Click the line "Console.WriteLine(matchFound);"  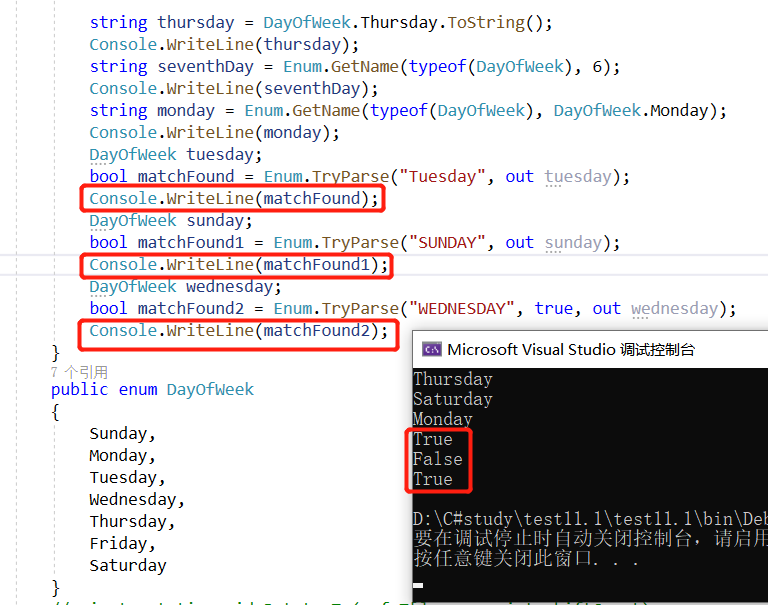pos(234,198)
